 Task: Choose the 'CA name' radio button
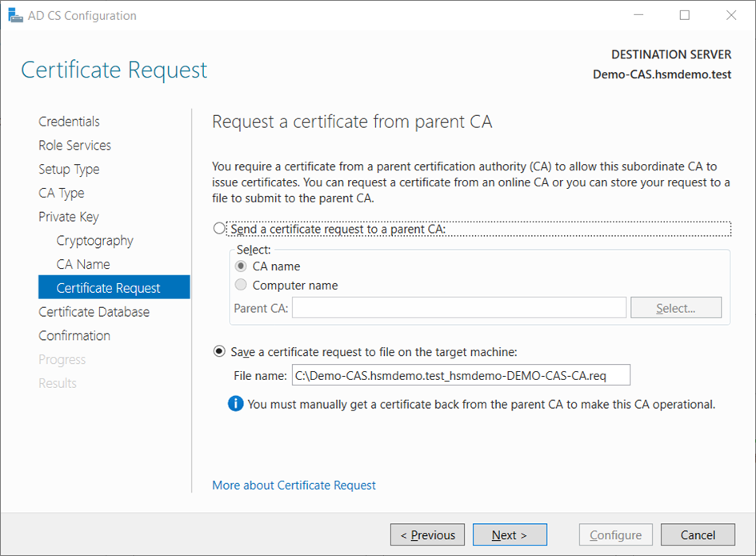(x=241, y=266)
